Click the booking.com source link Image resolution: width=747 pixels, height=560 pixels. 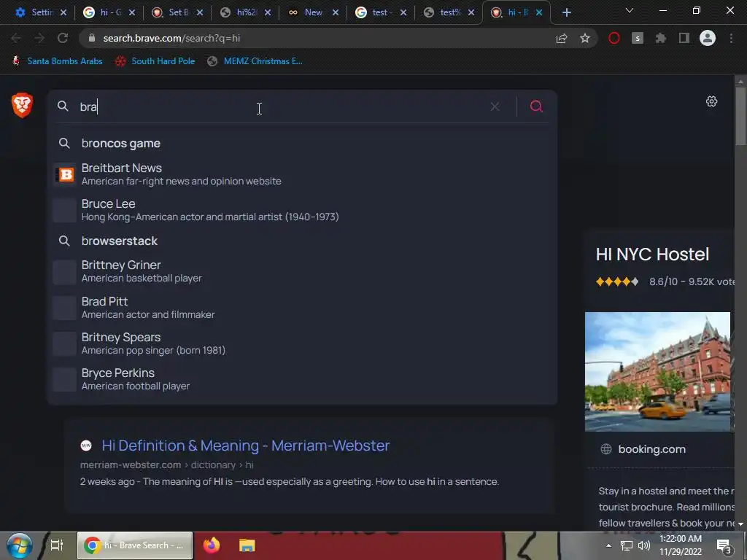click(x=651, y=449)
